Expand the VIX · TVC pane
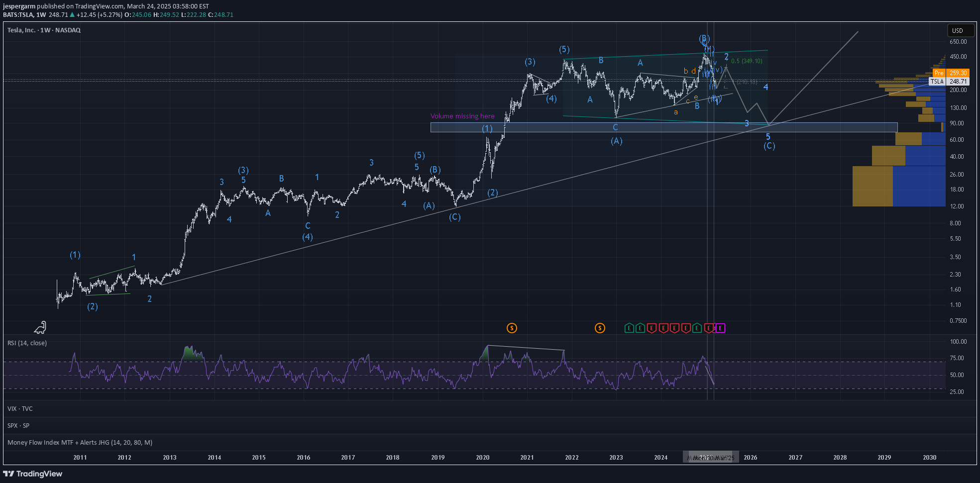 coord(20,408)
